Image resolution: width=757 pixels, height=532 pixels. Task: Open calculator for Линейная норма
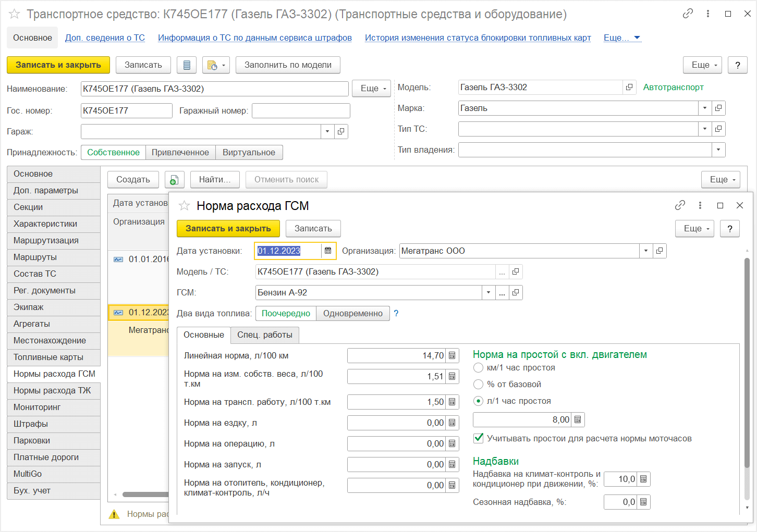coord(452,355)
